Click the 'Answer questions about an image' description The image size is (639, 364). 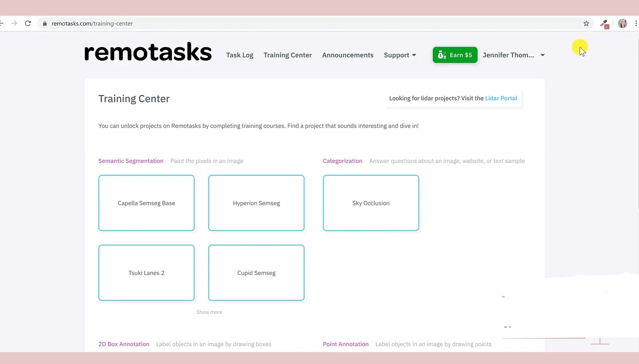pos(447,161)
